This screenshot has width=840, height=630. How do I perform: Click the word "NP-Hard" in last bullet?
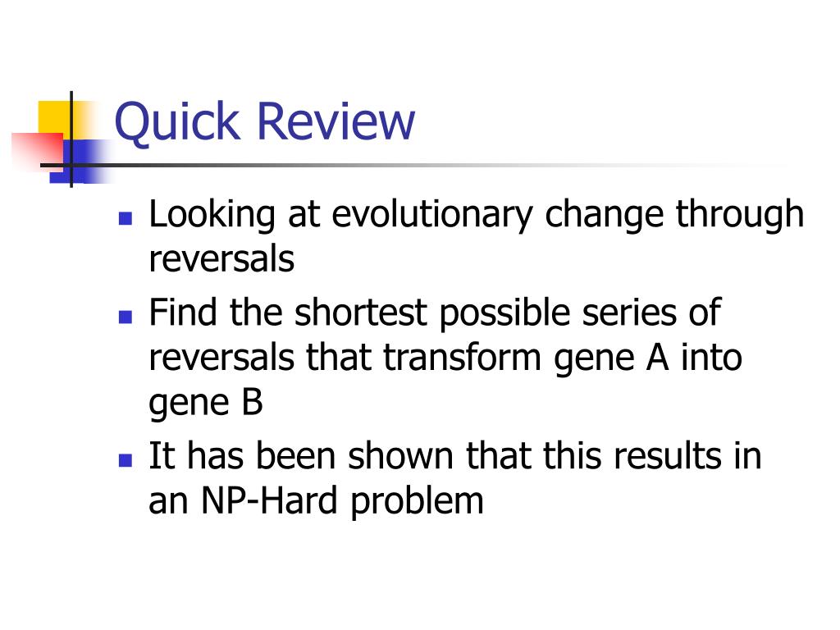(x=269, y=501)
